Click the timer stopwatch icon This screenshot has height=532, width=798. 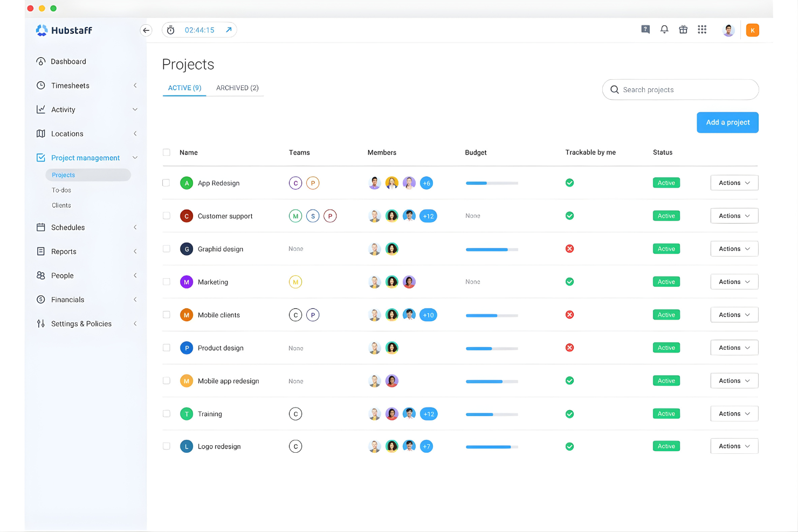(x=170, y=30)
